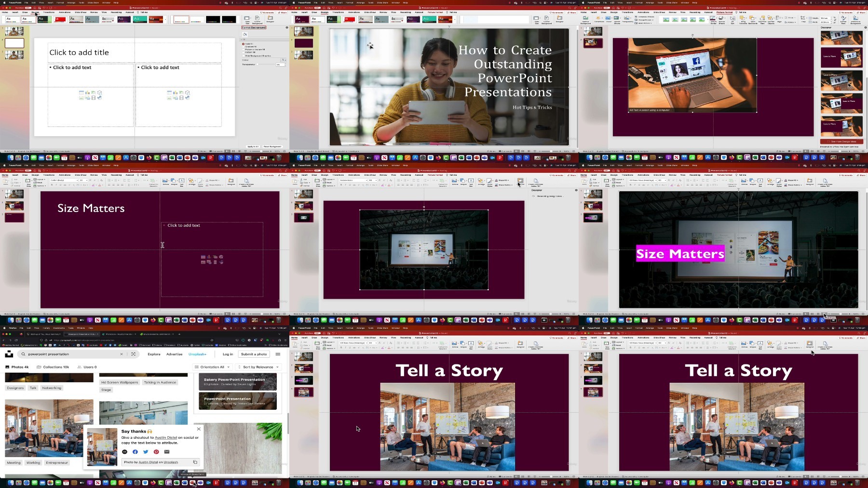
Task: Close the Say thanks popup
Action: coord(199,429)
